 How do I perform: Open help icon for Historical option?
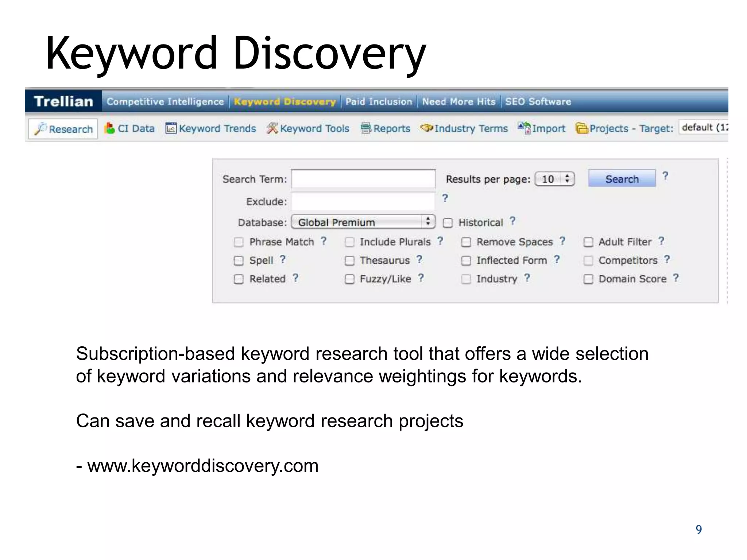point(512,221)
